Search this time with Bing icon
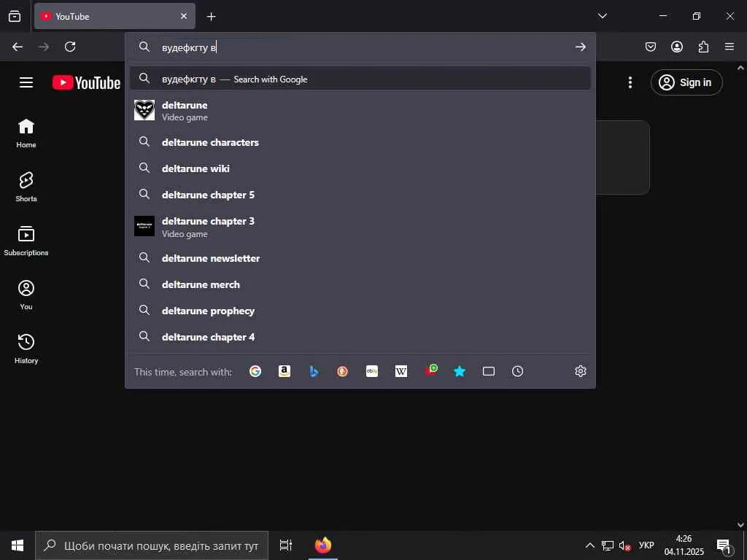 pyautogui.click(x=314, y=371)
